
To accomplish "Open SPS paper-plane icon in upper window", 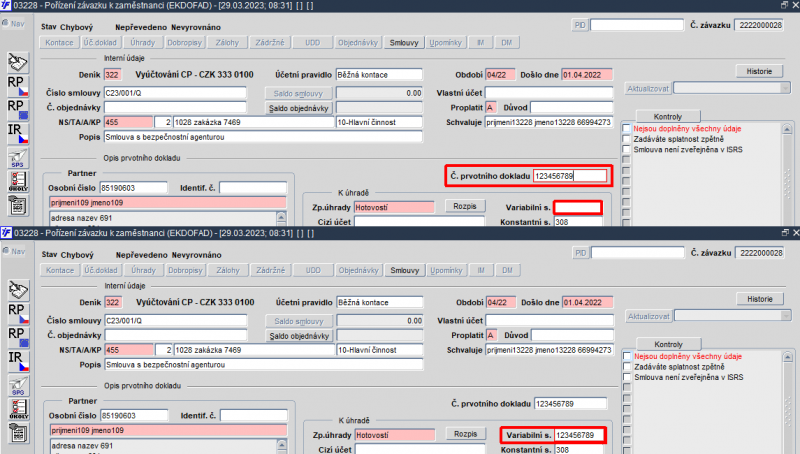I will [x=18, y=158].
